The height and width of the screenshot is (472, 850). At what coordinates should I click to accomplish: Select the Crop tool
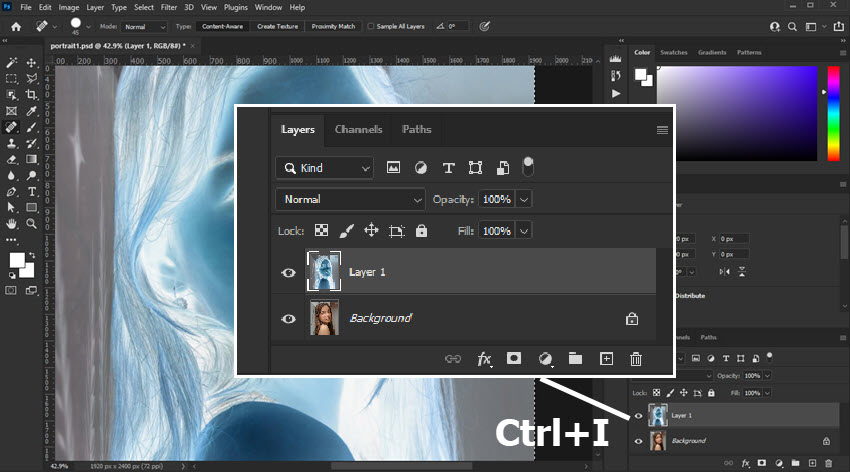tap(31, 95)
